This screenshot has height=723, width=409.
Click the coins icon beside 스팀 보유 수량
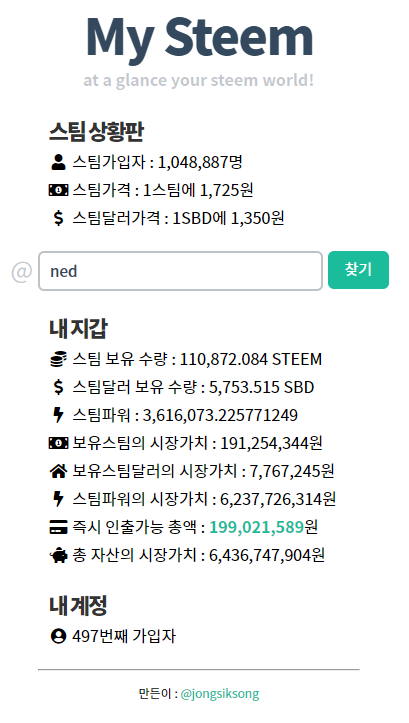pos(58,359)
